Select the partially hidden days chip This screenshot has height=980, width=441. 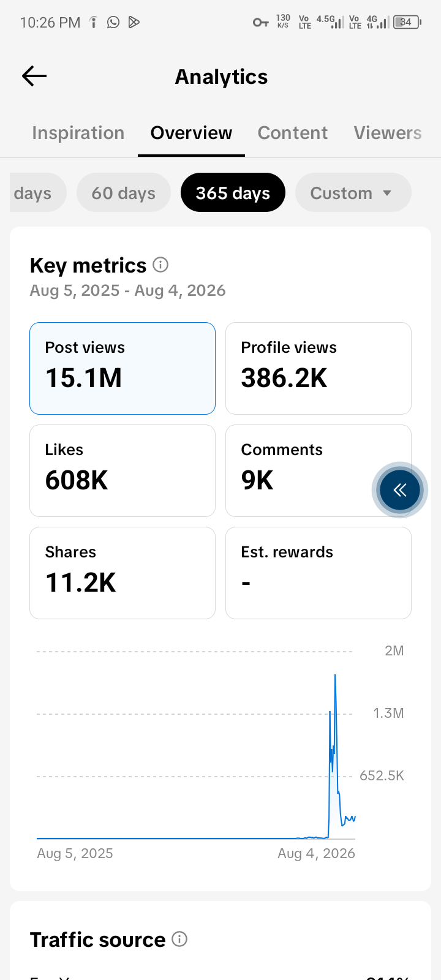(37, 193)
